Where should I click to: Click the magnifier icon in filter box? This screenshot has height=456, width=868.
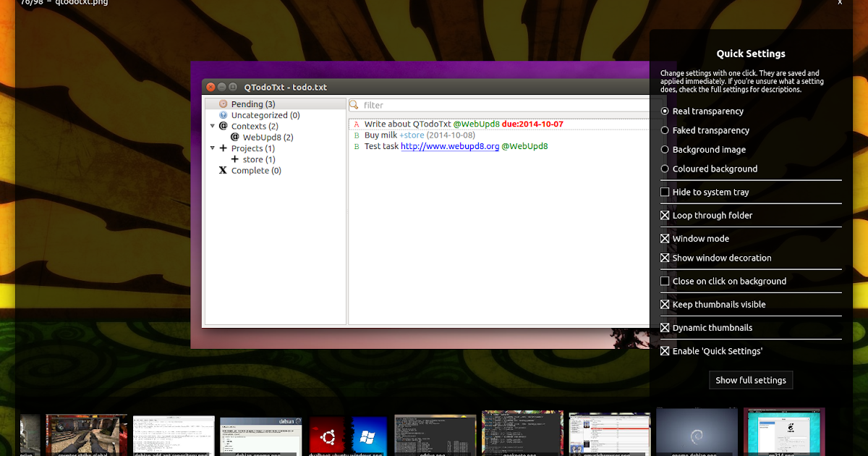click(354, 105)
